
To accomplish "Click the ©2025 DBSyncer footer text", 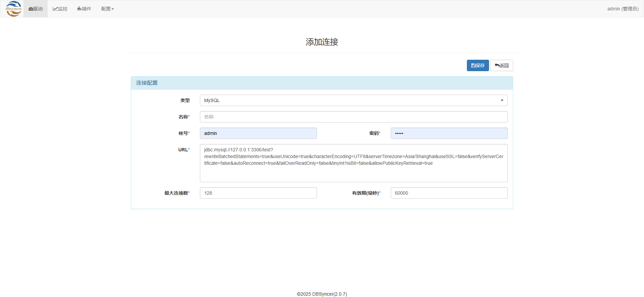I will coord(322,294).
